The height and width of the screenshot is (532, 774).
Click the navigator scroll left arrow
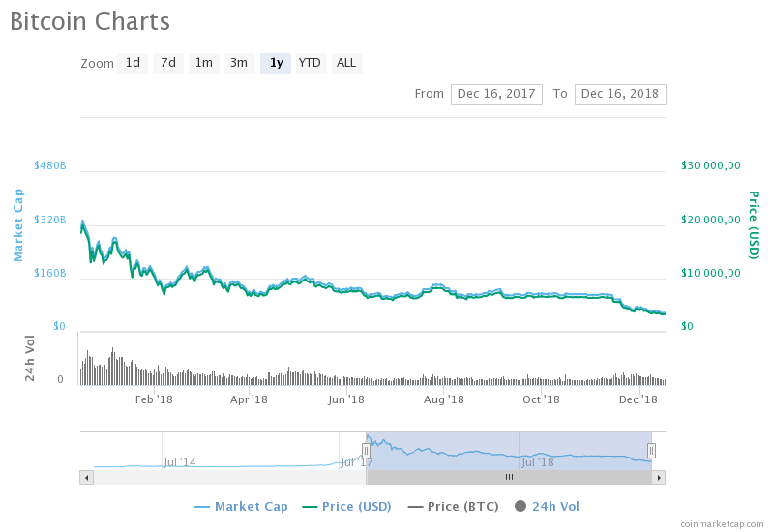[x=86, y=477]
